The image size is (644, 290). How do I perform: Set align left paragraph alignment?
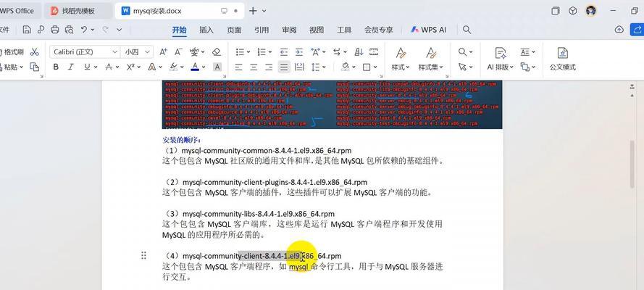click(x=238, y=67)
